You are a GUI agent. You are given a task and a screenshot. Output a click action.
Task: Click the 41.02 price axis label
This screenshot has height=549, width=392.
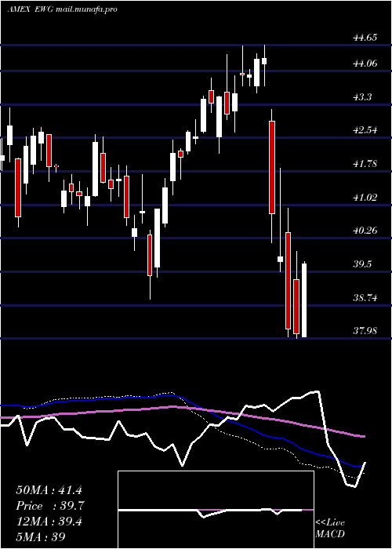[365, 197]
